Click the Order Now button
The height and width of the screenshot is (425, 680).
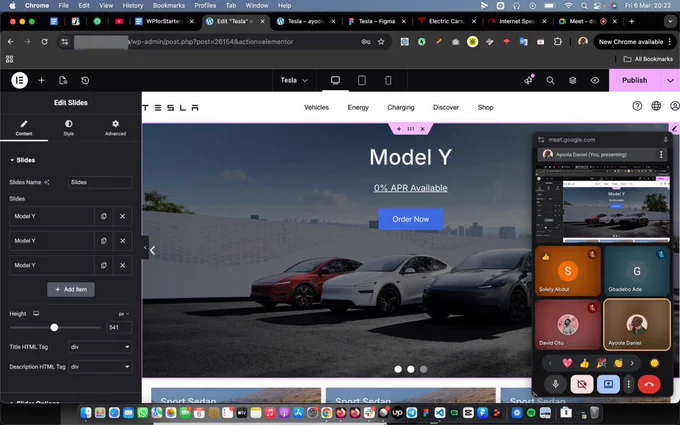[x=411, y=219]
